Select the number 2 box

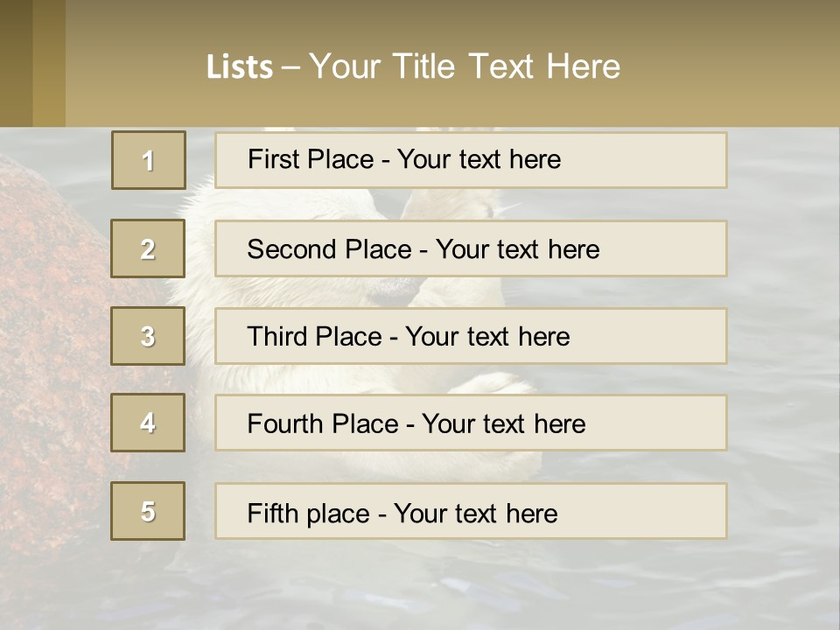(148, 248)
